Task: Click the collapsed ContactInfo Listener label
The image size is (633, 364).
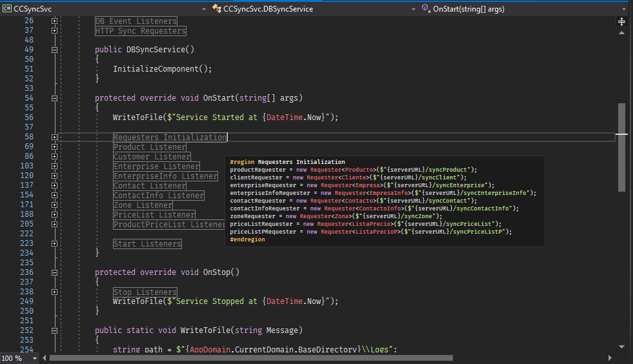Action: tap(159, 196)
